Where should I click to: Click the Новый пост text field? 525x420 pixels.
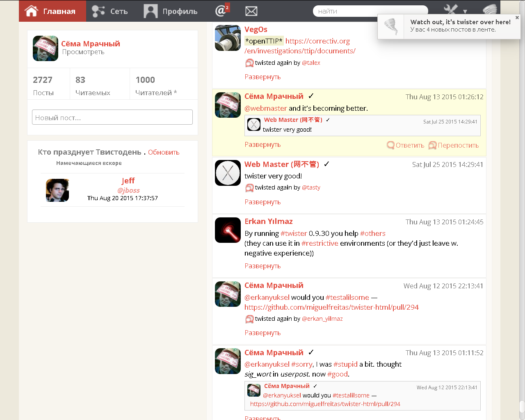point(112,117)
